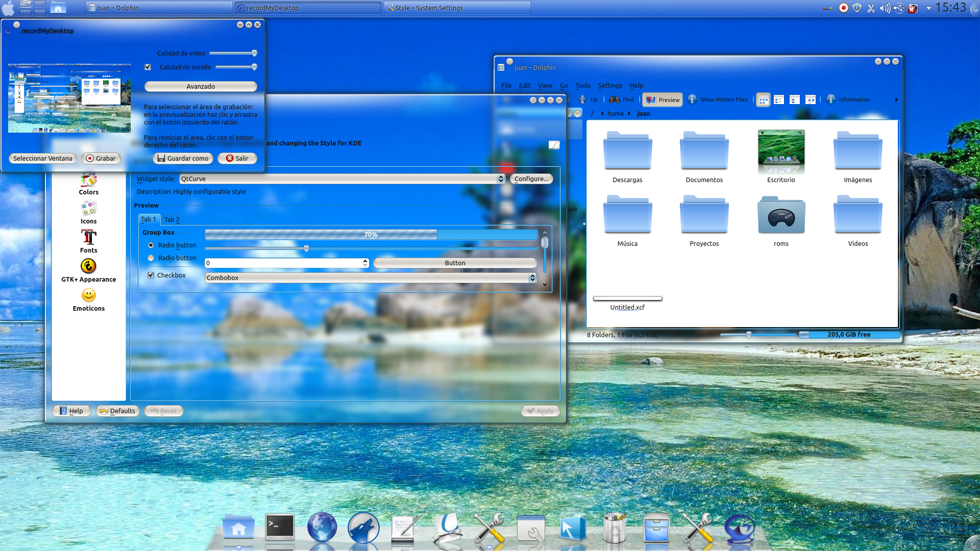This screenshot has width=980, height=551.
Task: Open the Widget style QtCurve dropdown
Action: click(x=342, y=179)
